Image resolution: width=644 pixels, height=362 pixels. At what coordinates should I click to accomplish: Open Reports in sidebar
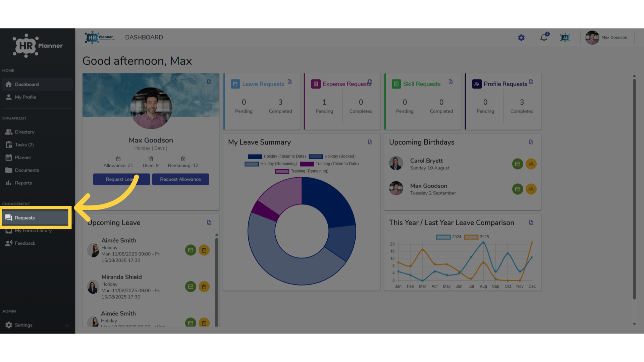tap(37, 183)
